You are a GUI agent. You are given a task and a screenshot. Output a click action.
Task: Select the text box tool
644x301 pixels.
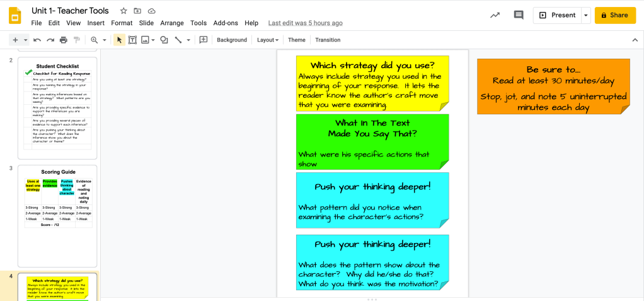pos(132,40)
